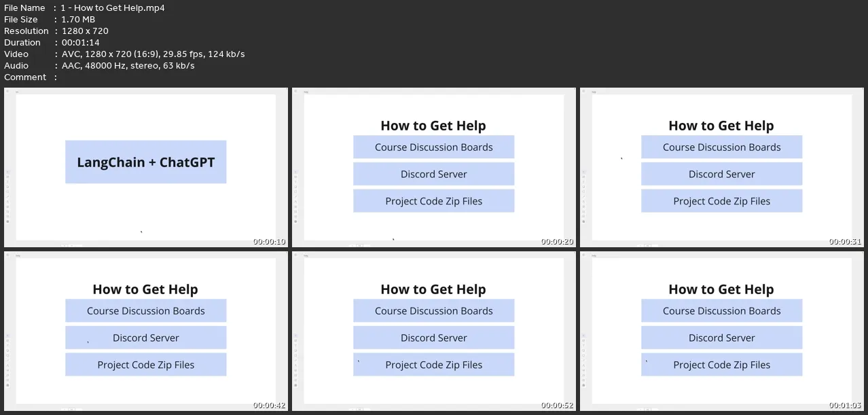This screenshot has width=868, height=415.
Task: Click 'Discord Server' in the 00:00:42 frame
Action: (145, 338)
